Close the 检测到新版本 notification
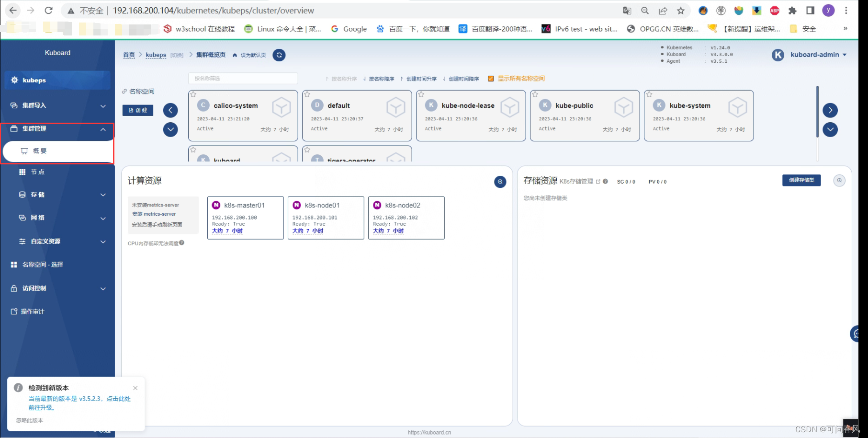The width and height of the screenshot is (868, 438). click(135, 388)
